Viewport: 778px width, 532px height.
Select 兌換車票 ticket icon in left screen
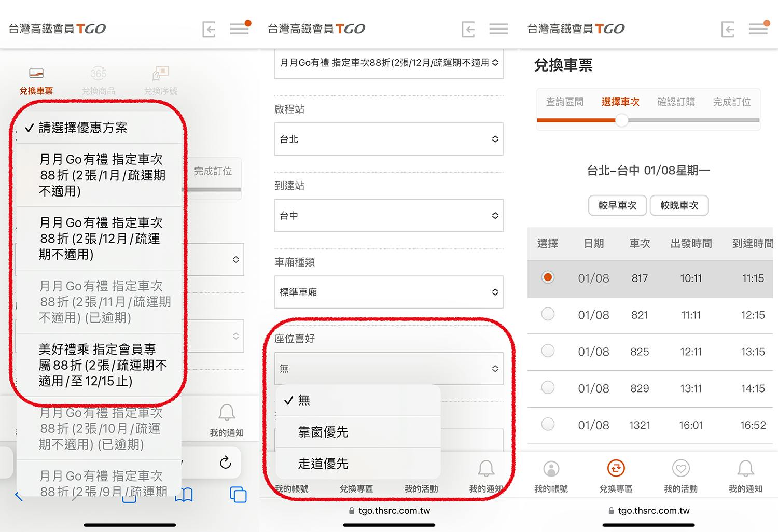36,73
